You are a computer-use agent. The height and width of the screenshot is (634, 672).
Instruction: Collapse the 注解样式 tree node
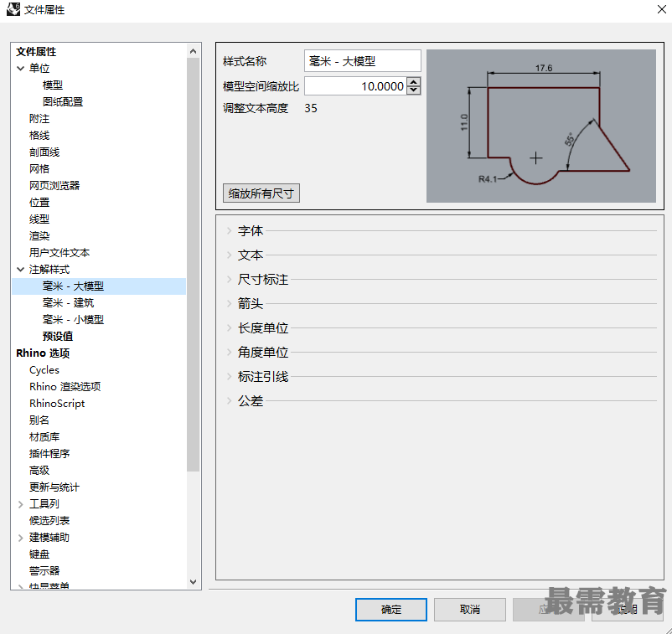(x=20, y=270)
